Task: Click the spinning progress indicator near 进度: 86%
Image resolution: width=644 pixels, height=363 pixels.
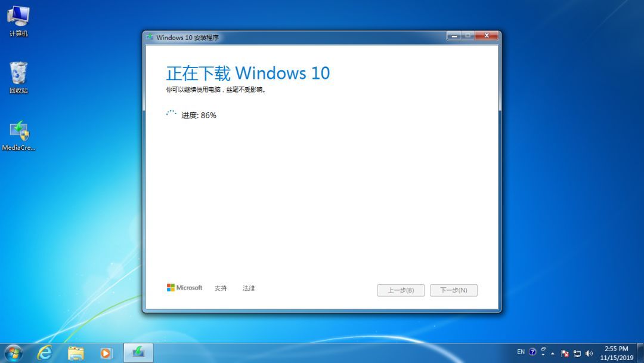Action: (x=172, y=113)
